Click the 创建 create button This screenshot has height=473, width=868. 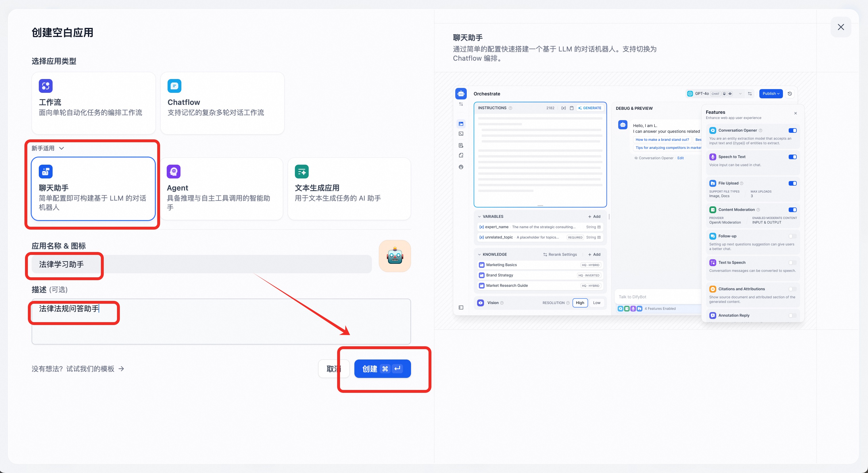pos(382,369)
